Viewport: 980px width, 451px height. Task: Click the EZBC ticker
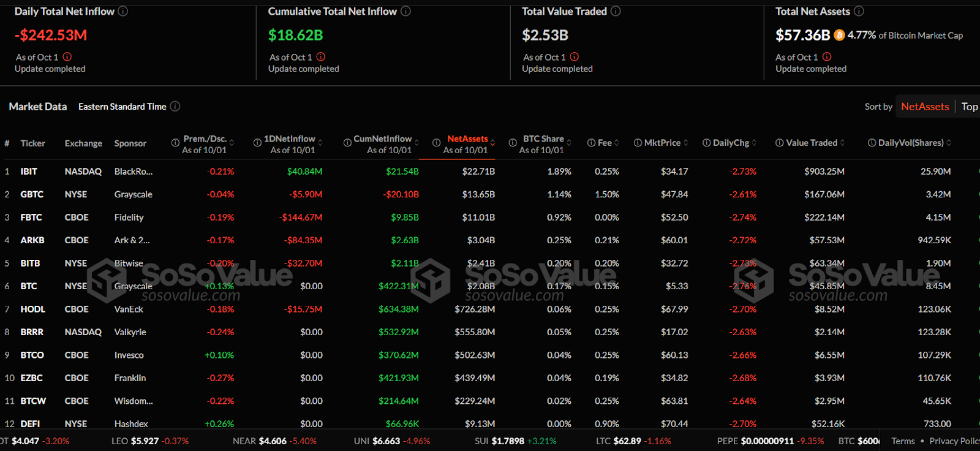tap(32, 378)
